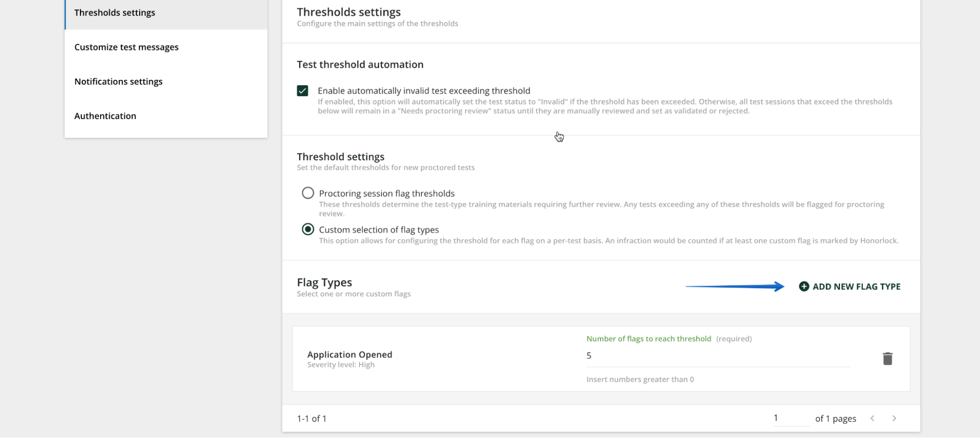Click the Severity level: High text
Screen dimensions: 980x438
coord(341,365)
